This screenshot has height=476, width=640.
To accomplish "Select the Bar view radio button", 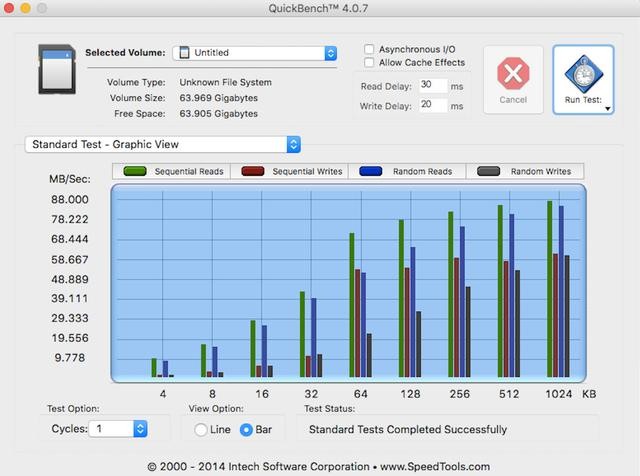I will [x=246, y=429].
